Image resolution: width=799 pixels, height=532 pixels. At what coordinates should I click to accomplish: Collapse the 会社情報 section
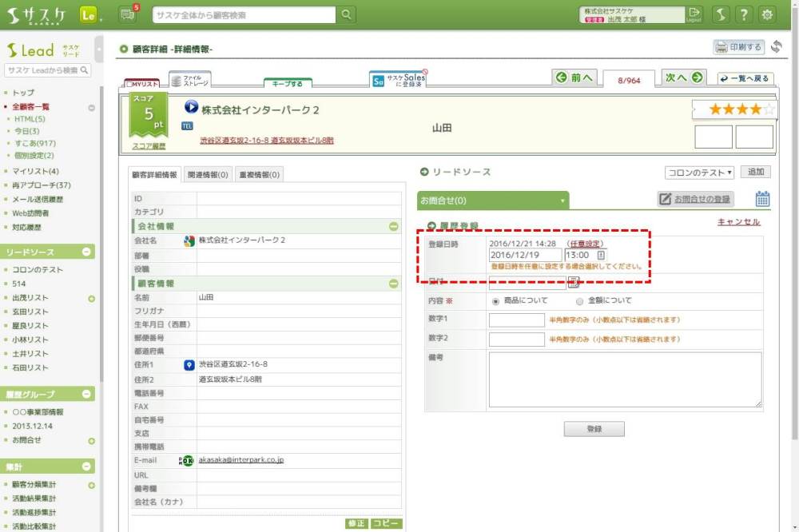tap(393, 227)
